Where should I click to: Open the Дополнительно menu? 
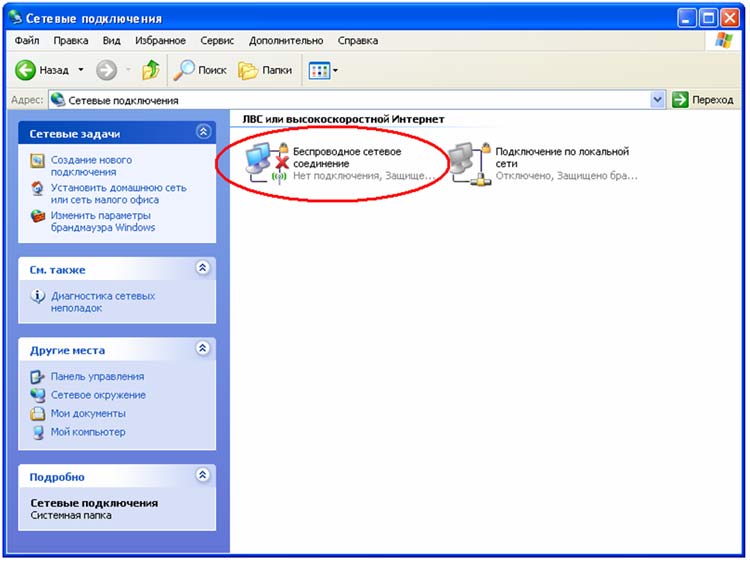click(285, 41)
